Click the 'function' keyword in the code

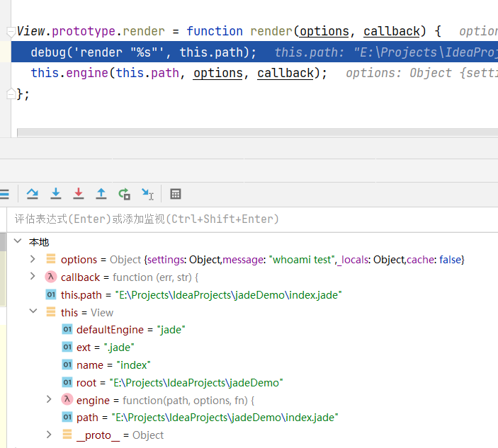[x=215, y=31]
